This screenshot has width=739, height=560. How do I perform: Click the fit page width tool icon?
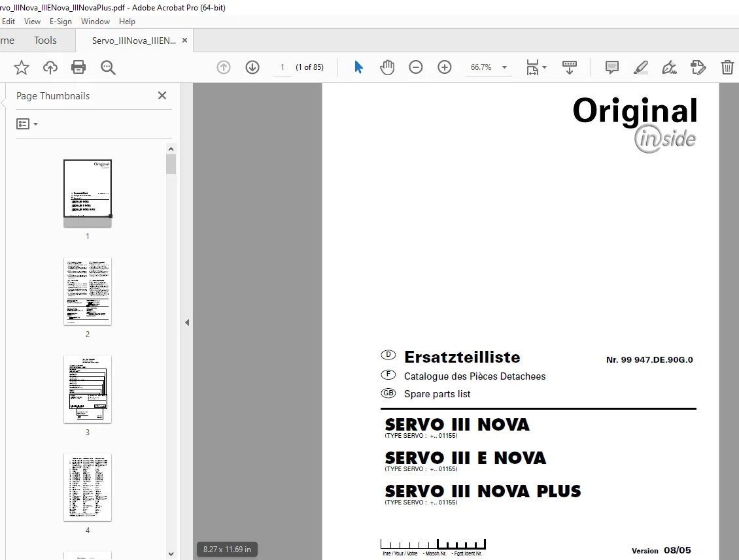coord(532,67)
